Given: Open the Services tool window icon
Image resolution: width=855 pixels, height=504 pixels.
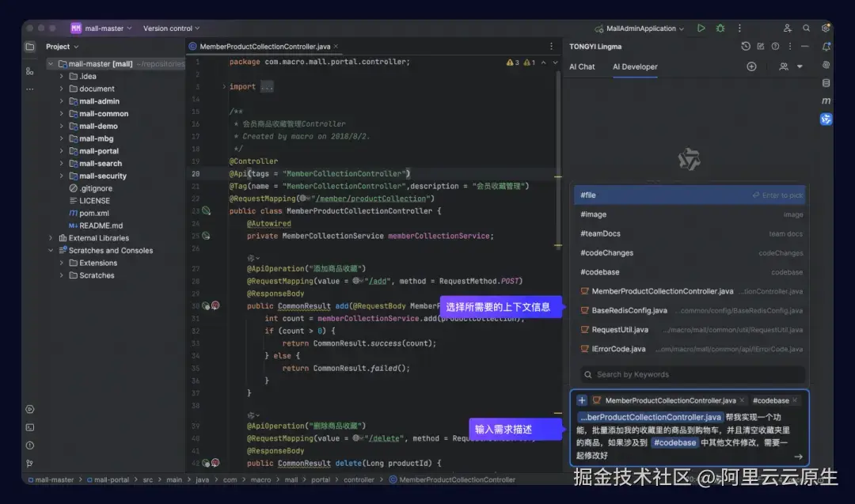Looking at the screenshot, I should pyautogui.click(x=30, y=409).
